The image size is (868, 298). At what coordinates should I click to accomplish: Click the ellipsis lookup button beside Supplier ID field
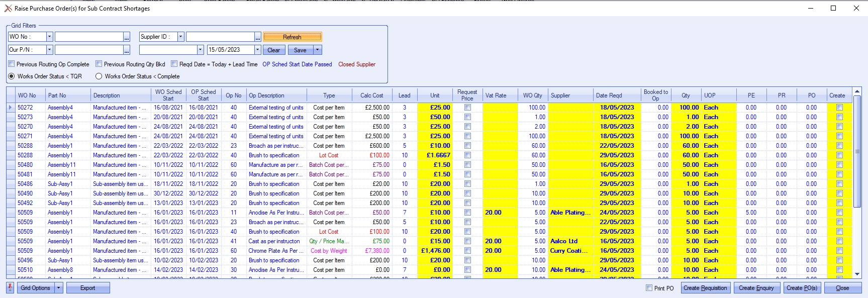258,37
